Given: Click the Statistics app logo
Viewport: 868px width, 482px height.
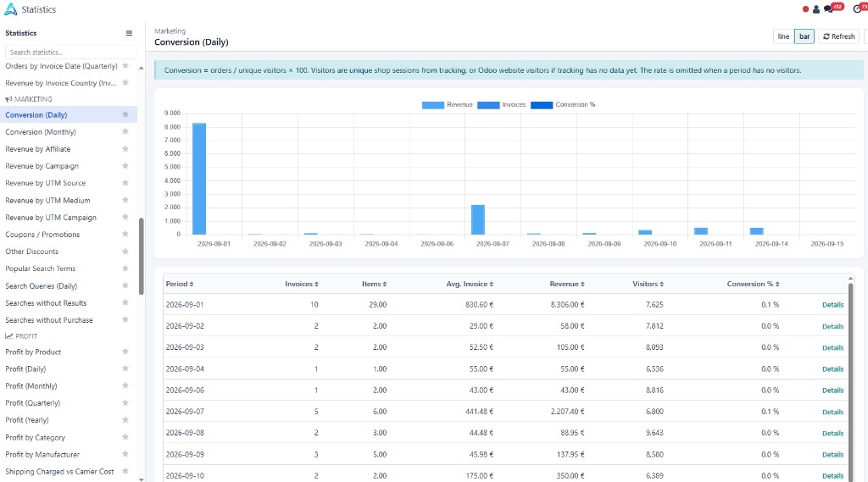Looking at the screenshot, I should click(x=10, y=9).
